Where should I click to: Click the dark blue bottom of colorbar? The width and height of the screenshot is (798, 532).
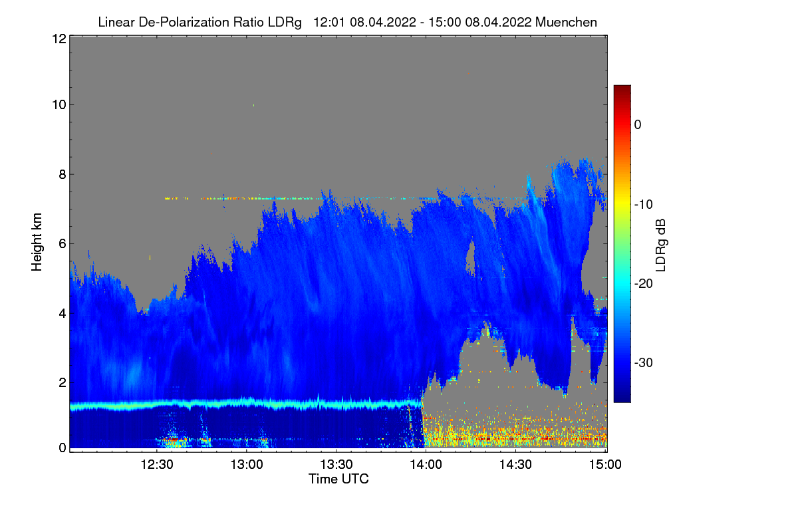[x=622, y=396]
